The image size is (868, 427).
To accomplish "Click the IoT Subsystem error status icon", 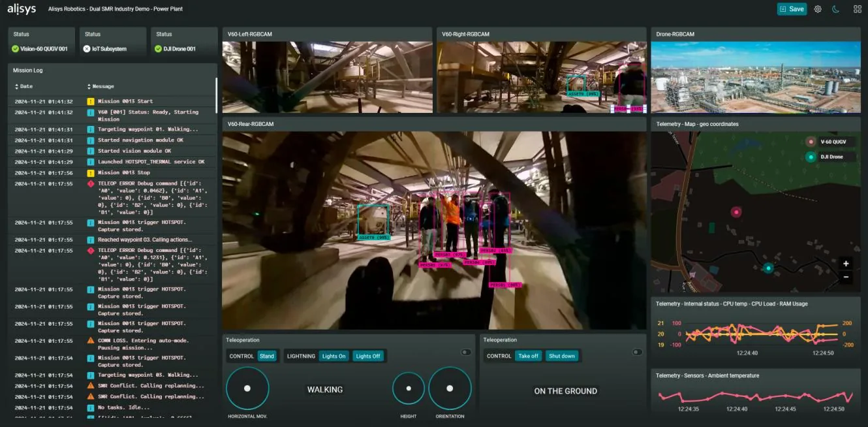I will (x=87, y=48).
